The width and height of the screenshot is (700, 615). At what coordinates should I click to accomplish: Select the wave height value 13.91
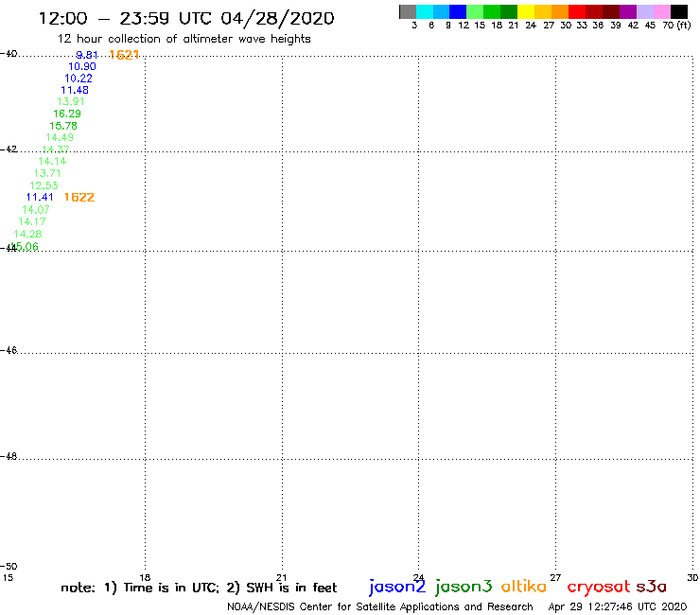(x=71, y=102)
